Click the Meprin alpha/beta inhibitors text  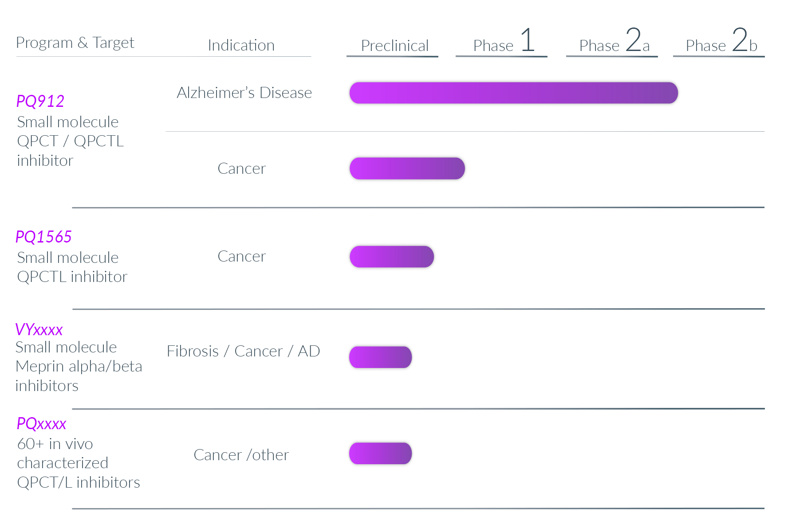point(79,376)
